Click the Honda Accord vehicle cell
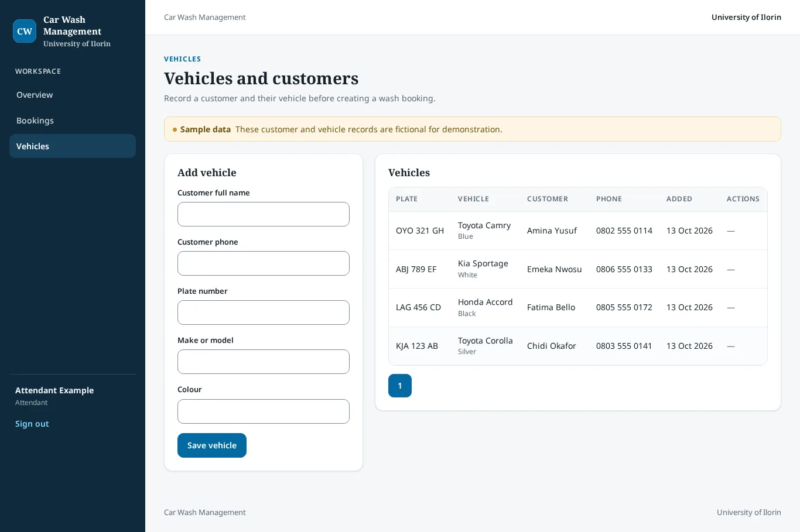Viewport: 800px width, 532px height. [486, 307]
